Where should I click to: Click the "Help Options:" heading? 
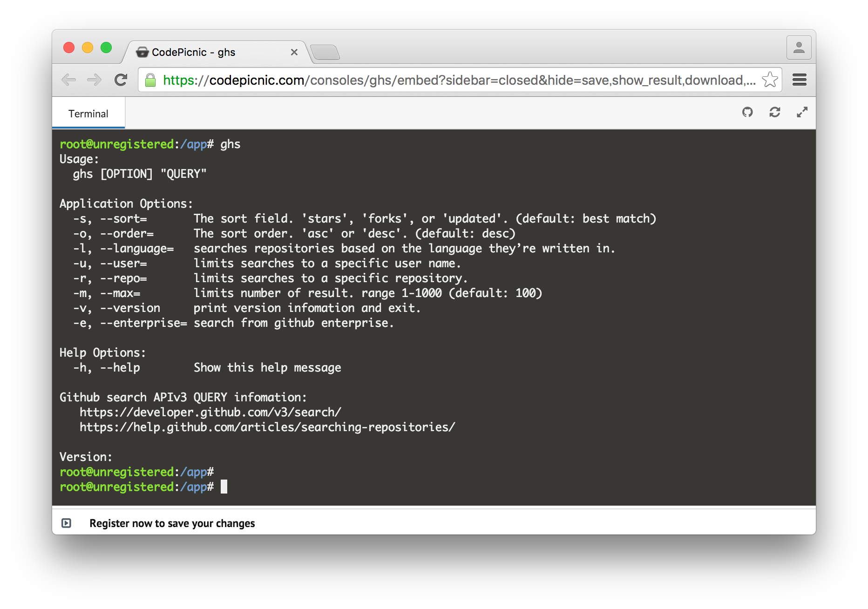102,353
